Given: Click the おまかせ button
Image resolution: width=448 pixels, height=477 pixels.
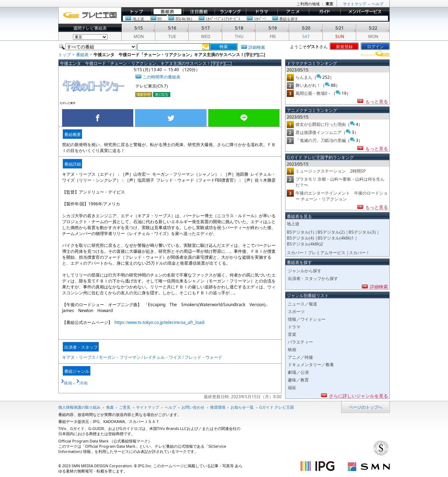Looking at the screenshot, I should [144, 94].
